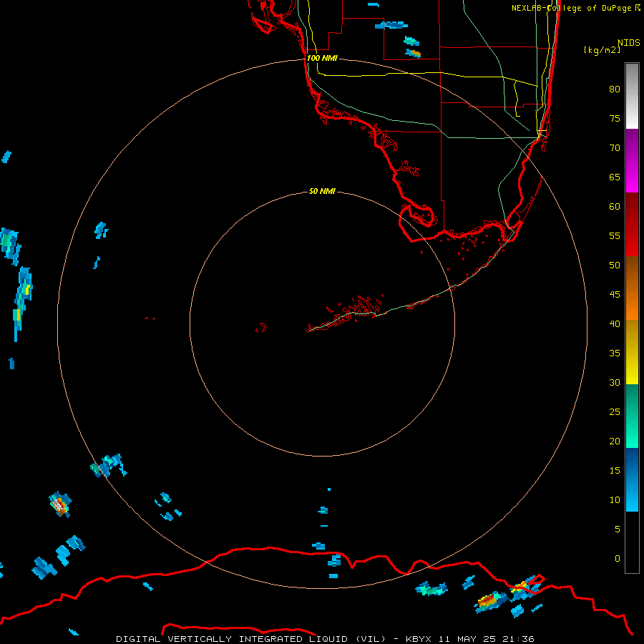Click the scale value 35
644x644 pixels.
(x=615, y=353)
